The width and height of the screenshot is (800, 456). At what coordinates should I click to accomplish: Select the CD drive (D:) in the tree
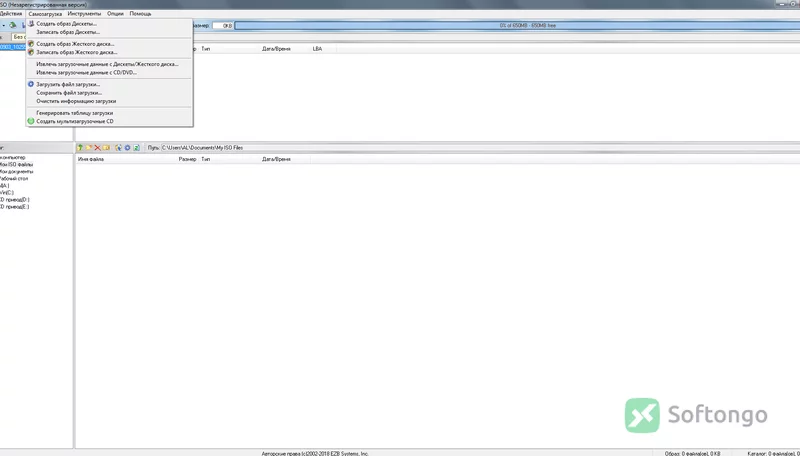pos(15,200)
